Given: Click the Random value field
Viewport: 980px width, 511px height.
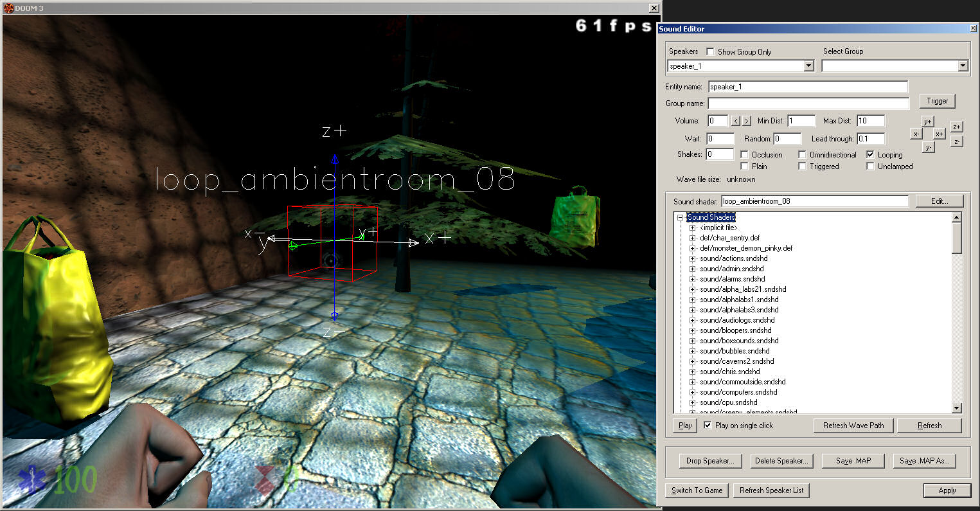Looking at the screenshot, I should pos(787,139).
